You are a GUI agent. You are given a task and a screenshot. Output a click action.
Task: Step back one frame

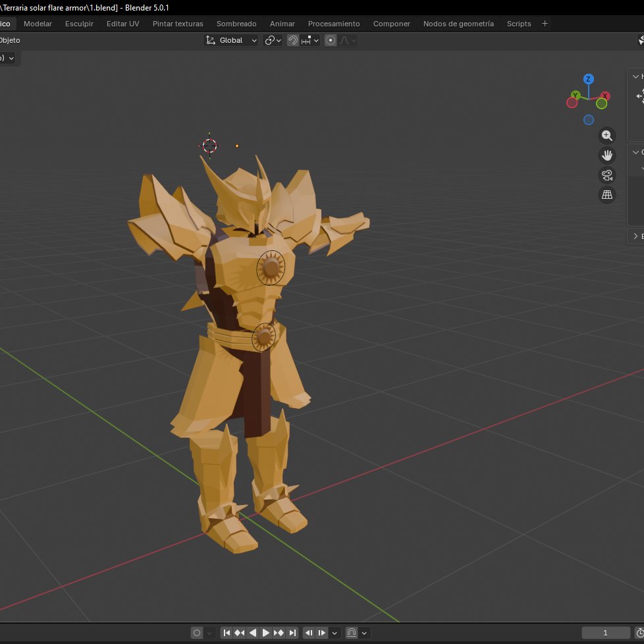309,633
